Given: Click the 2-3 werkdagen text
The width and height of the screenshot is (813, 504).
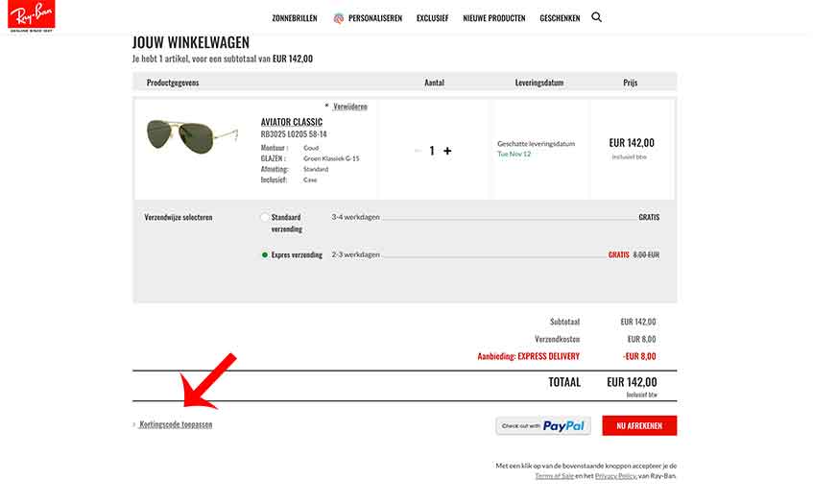Looking at the screenshot, I should coord(356,255).
